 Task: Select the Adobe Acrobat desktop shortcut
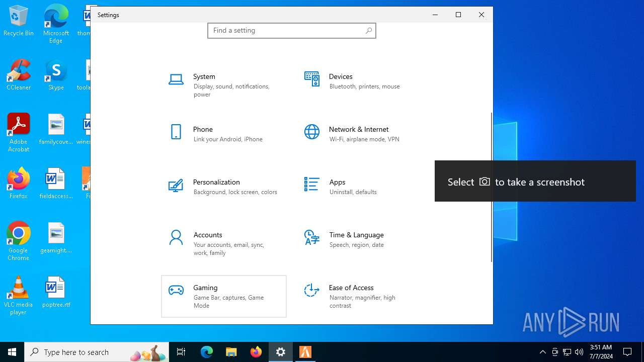19,133
